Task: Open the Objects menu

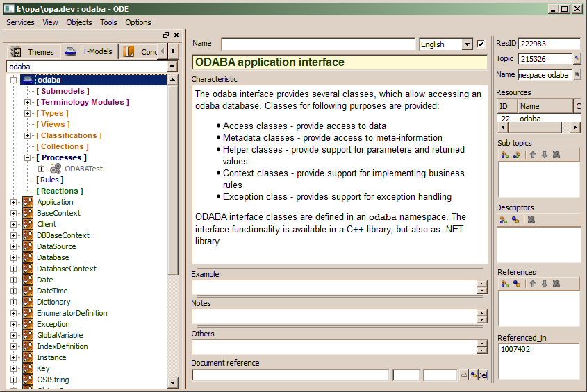Action: click(x=78, y=22)
